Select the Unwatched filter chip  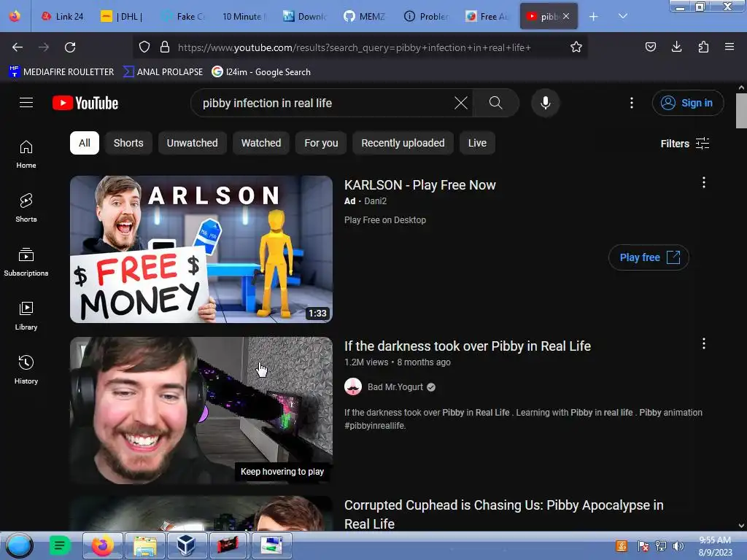[192, 143]
